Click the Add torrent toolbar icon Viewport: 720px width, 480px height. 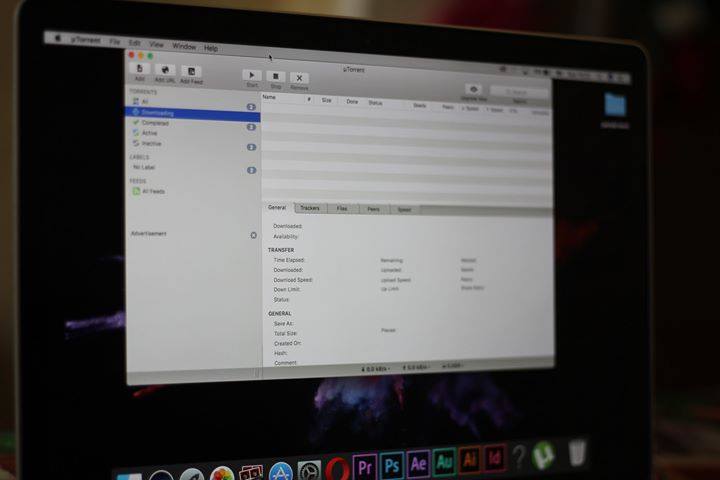coord(140,69)
